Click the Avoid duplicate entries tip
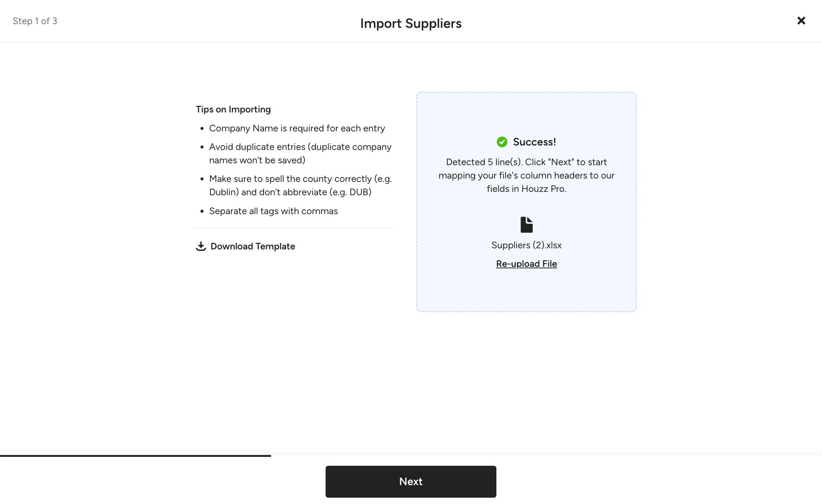Viewport: 822px width, 504px height. point(300,154)
